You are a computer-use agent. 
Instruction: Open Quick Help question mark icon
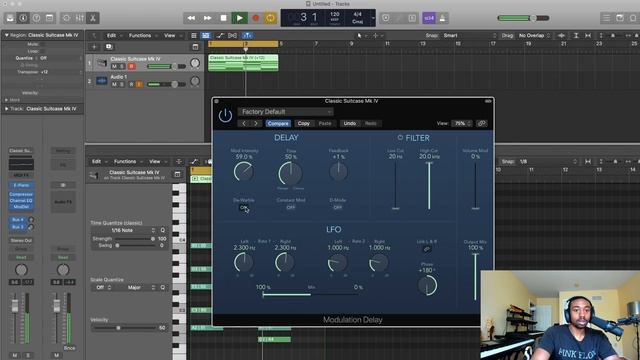pos(36,18)
